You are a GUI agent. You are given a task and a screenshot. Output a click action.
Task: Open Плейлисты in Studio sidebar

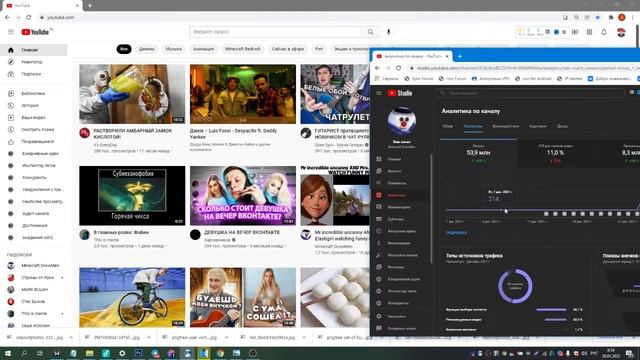coord(400,183)
